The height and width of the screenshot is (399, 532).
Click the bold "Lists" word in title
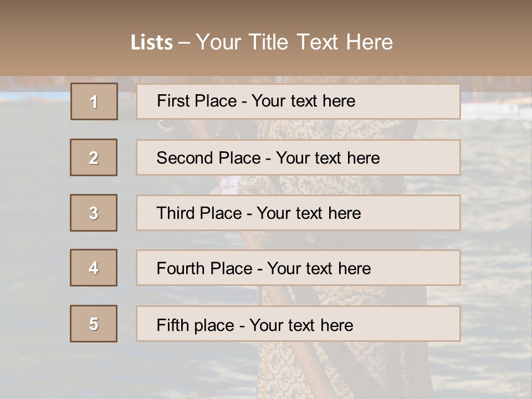pos(151,43)
